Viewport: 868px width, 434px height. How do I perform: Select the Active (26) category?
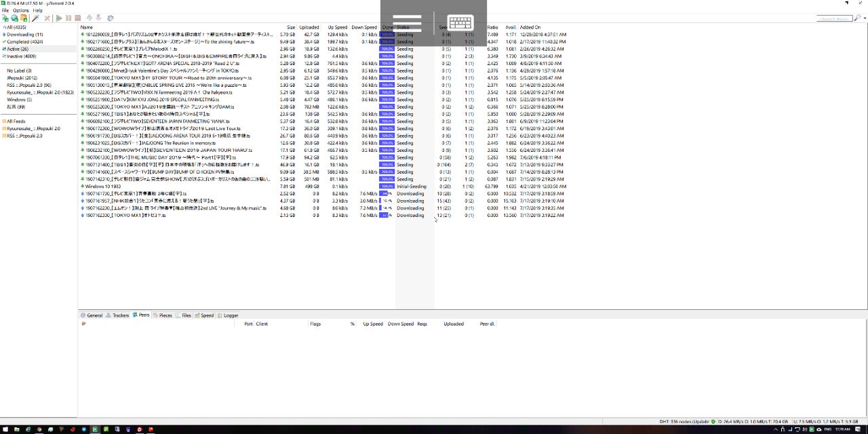pos(16,49)
